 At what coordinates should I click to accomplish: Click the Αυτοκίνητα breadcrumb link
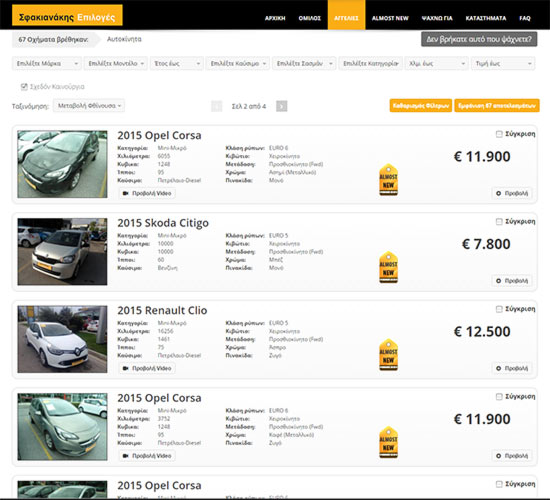point(124,39)
